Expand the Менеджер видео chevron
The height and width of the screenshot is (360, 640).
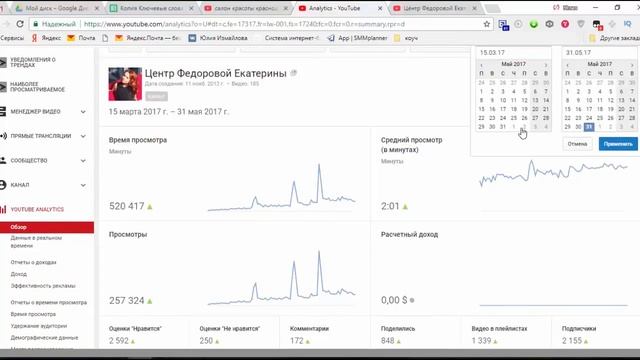pyautogui.click(x=83, y=111)
